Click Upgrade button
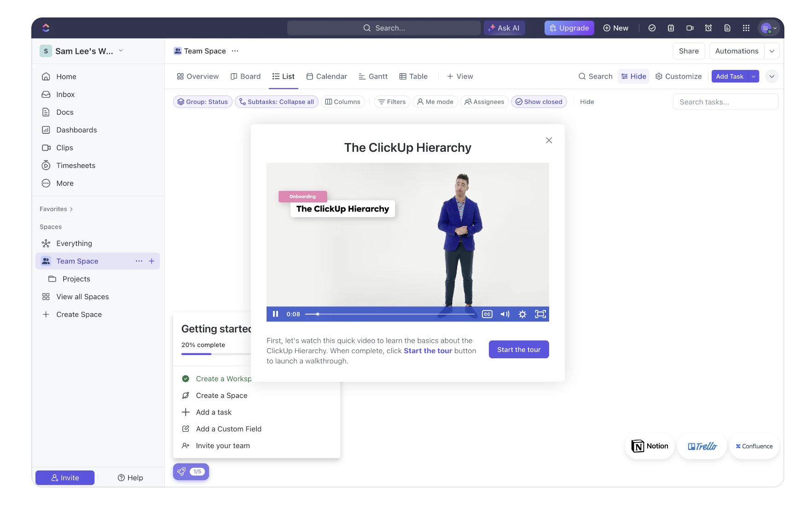 (x=569, y=28)
